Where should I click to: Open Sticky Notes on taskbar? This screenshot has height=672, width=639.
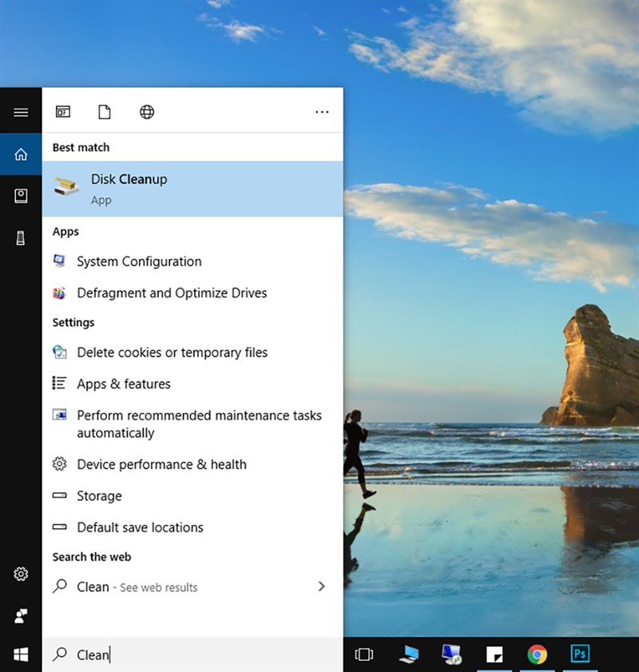point(494,654)
